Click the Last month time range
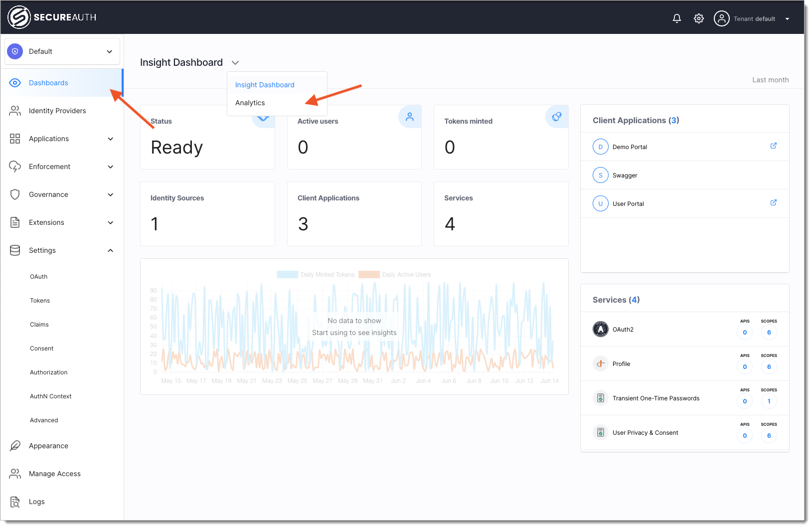Viewport: 812px width, 528px height. [x=770, y=80]
